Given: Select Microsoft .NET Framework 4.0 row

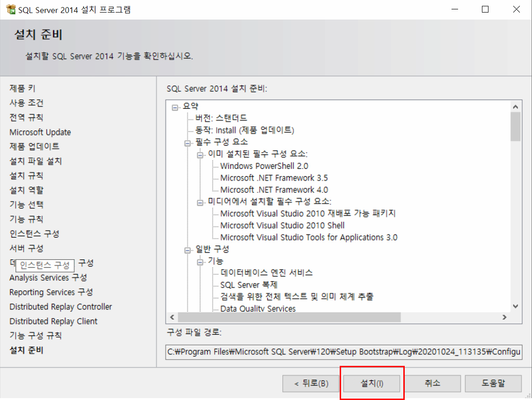Looking at the screenshot, I should [x=274, y=189].
